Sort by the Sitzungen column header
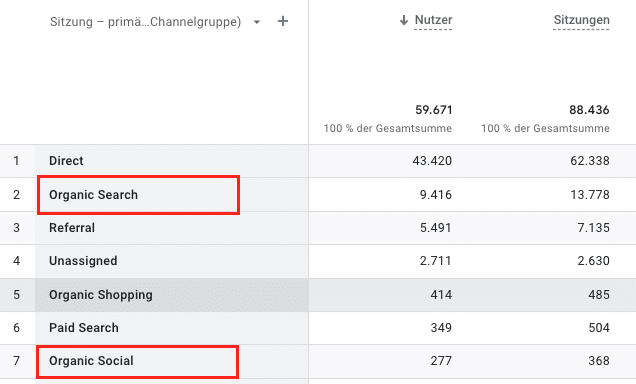 point(581,20)
